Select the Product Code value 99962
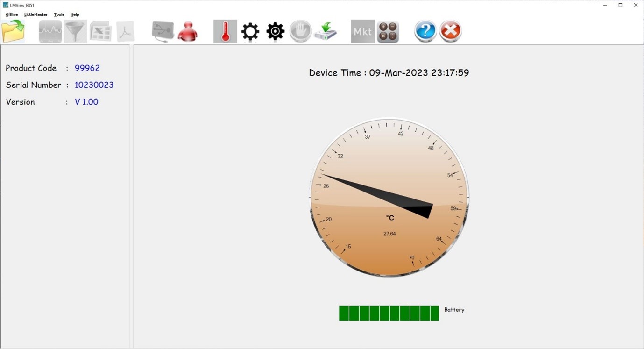The width and height of the screenshot is (644, 349). (87, 68)
